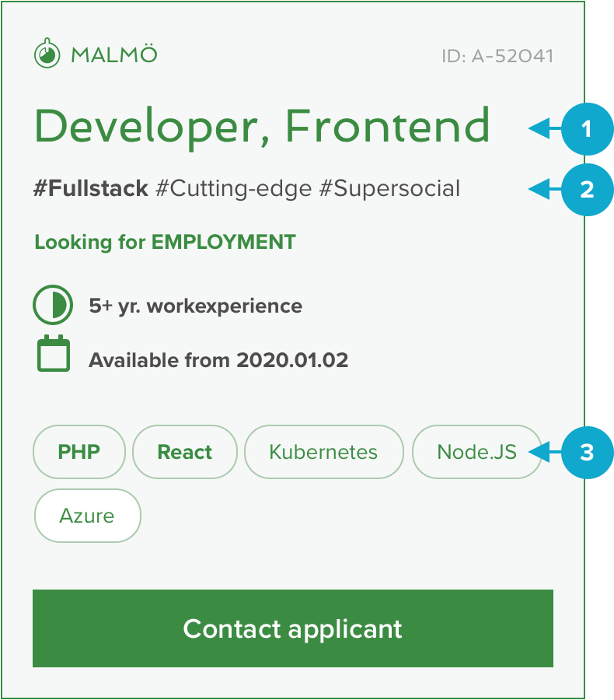This screenshot has height=700, width=614.
Task: Open the #Supersocial hashtag
Action: [x=389, y=189]
